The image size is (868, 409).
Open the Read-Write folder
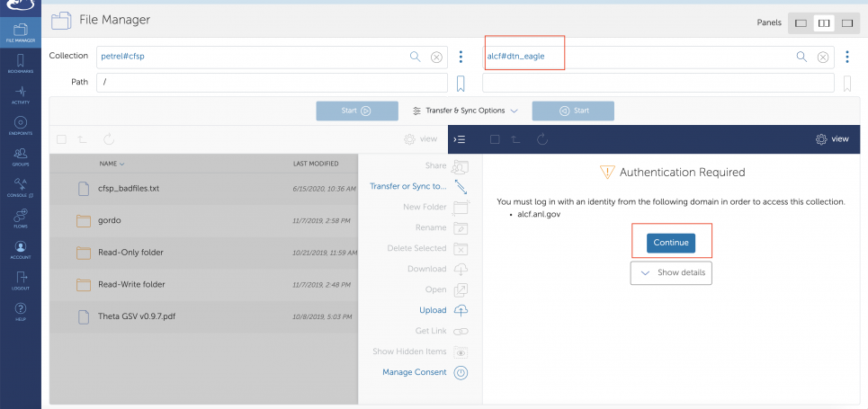(x=132, y=285)
